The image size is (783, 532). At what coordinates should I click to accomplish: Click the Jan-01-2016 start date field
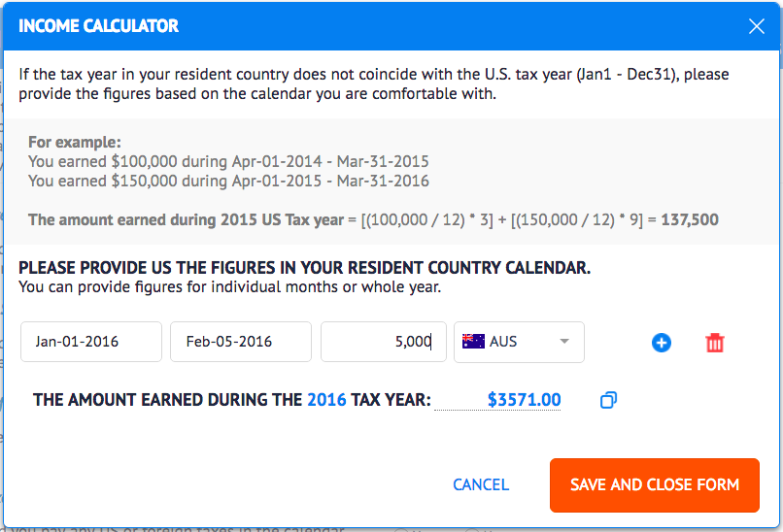[91, 342]
